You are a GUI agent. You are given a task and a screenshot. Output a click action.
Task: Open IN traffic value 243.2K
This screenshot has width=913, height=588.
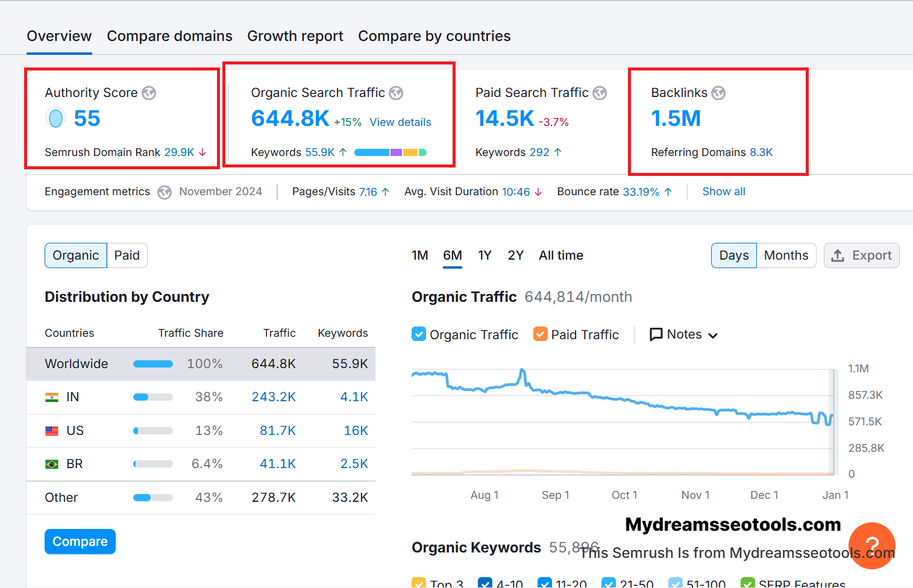pyautogui.click(x=274, y=397)
